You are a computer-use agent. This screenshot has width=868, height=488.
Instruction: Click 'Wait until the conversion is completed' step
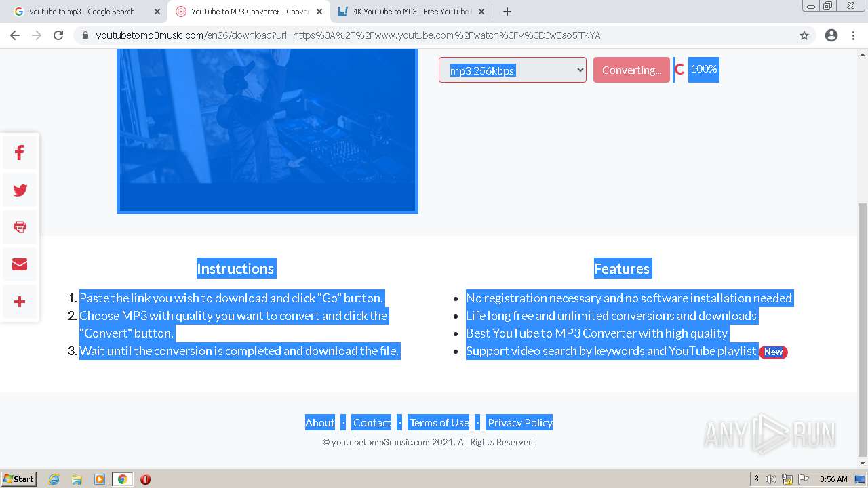coord(239,350)
